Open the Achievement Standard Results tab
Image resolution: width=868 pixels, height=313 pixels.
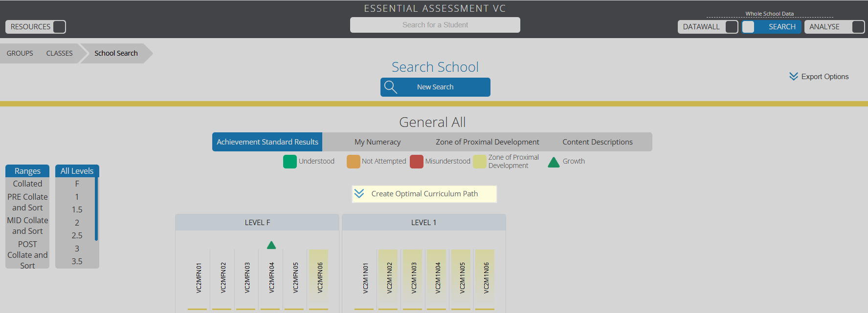[267, 142]
